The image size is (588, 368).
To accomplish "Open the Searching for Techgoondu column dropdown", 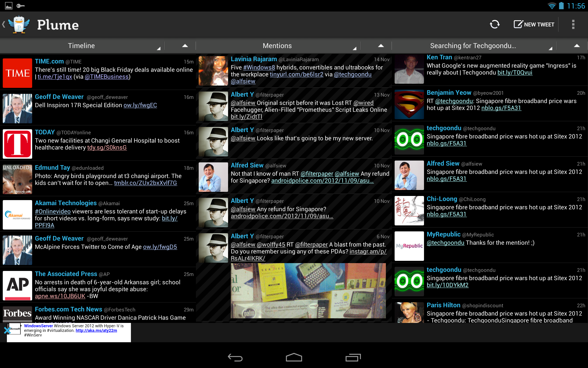I will [473, 46].
